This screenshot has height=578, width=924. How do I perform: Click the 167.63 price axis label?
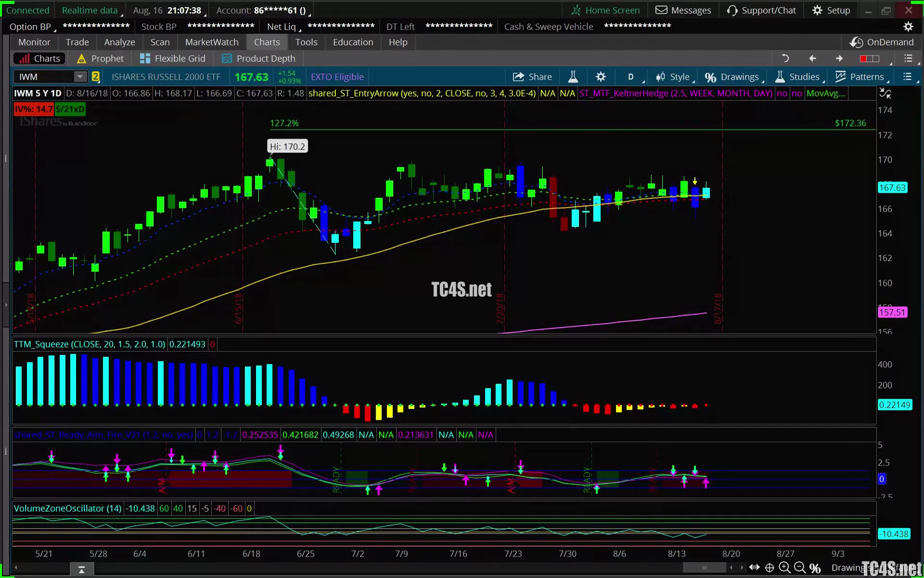click(893, 188)
